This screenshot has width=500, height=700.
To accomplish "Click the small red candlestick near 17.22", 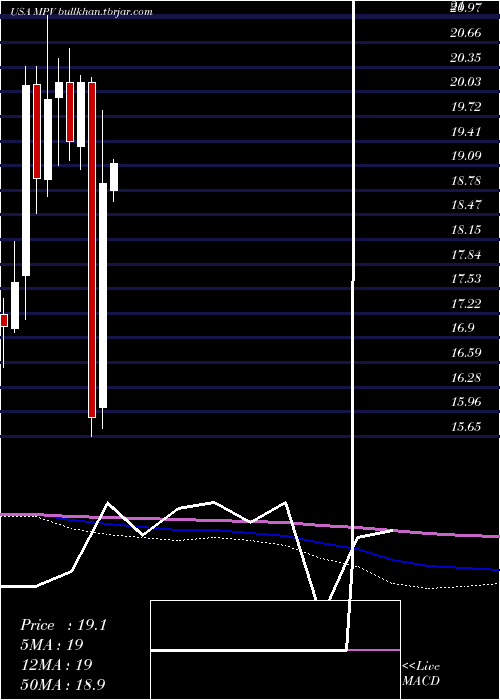I will point(4,320).
